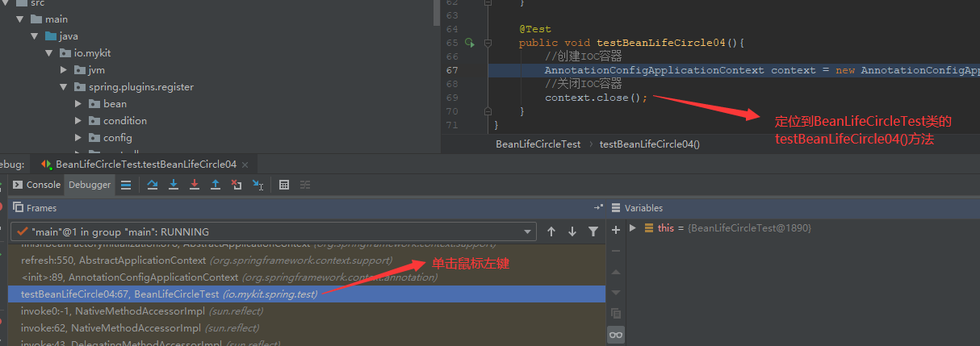
Task: Add new watch with plus button
Action: point(616,230)
